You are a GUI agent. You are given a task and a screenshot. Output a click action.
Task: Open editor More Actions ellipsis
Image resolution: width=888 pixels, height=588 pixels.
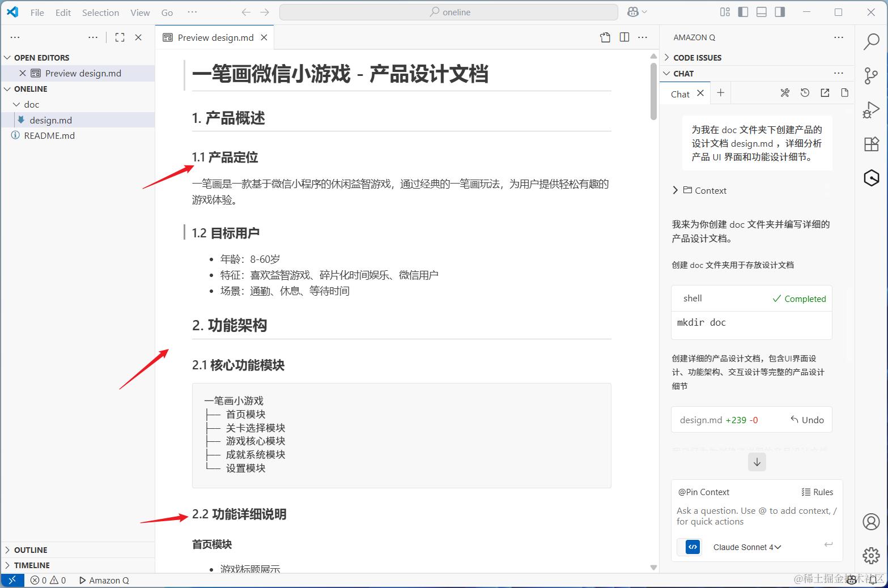[643, 37]
